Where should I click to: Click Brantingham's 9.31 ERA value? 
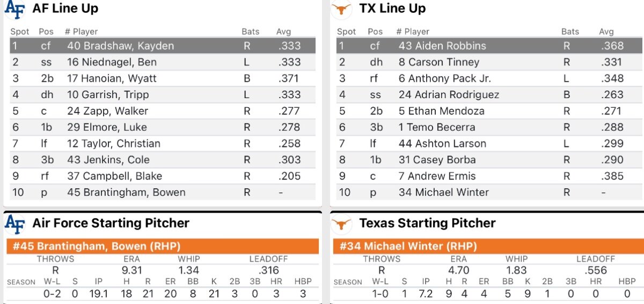click(x=132, y=270)
